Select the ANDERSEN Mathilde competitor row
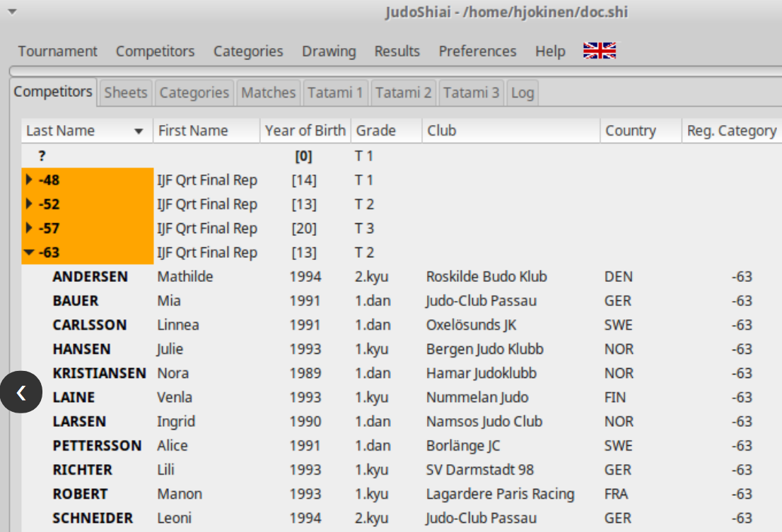The width and height of the screenshot is (782, 532). coord(212,276)
